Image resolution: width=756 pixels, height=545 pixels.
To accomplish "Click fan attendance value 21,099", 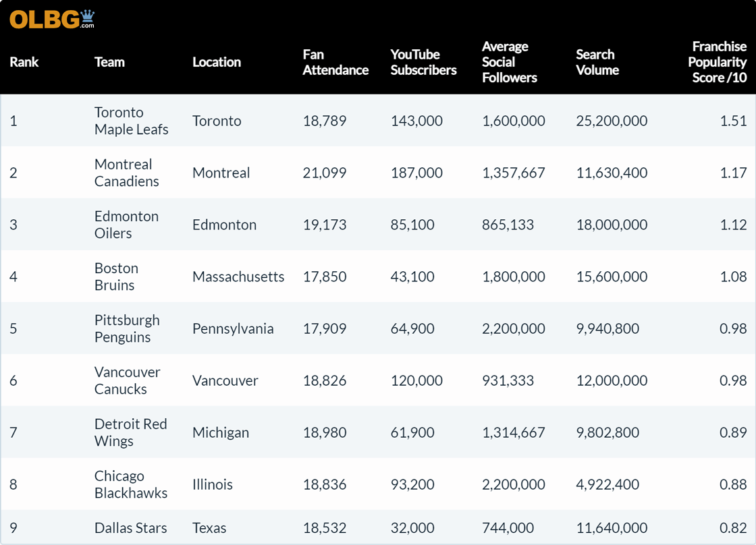I will click(325, 173).
